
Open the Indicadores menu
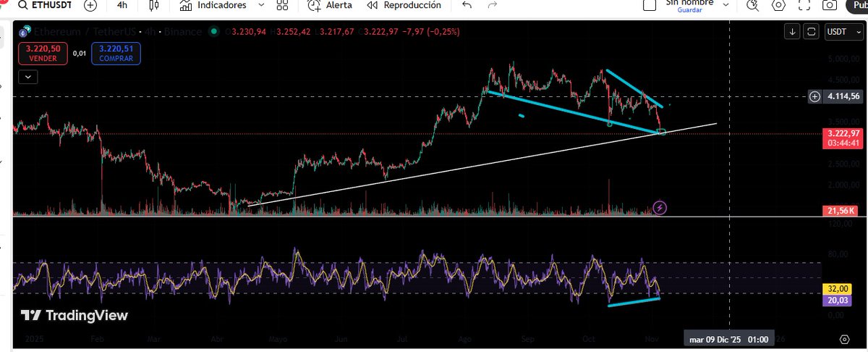[x=213, y=5]
